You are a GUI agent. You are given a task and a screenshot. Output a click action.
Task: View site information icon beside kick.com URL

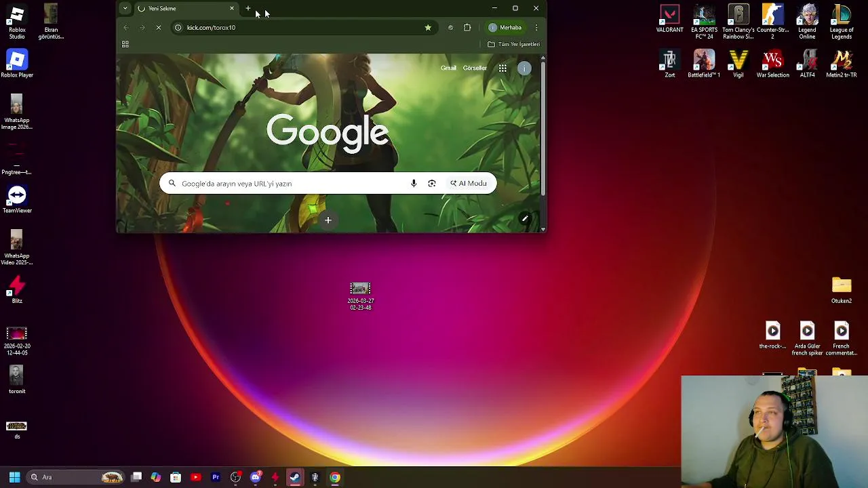point(178,28)
